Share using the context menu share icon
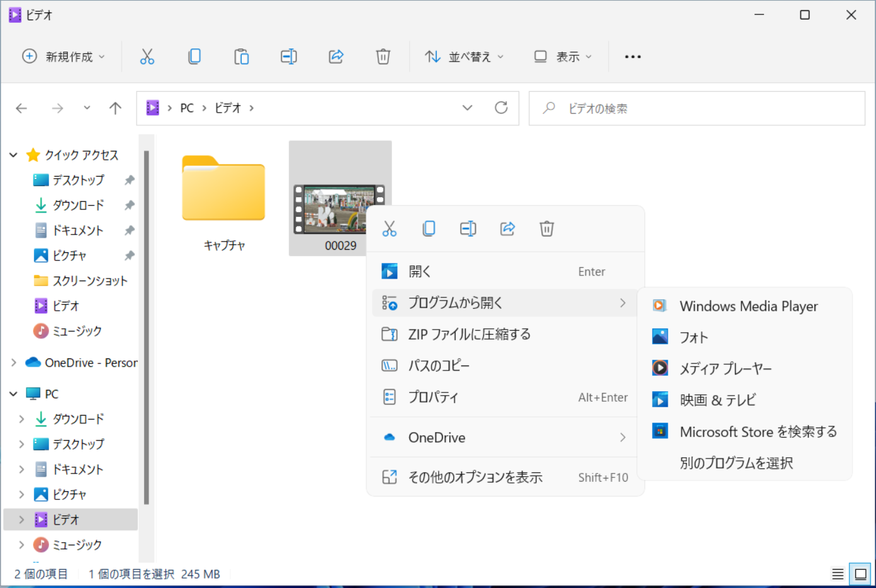Screen dimensions: 876x588 tap(507, 229)
